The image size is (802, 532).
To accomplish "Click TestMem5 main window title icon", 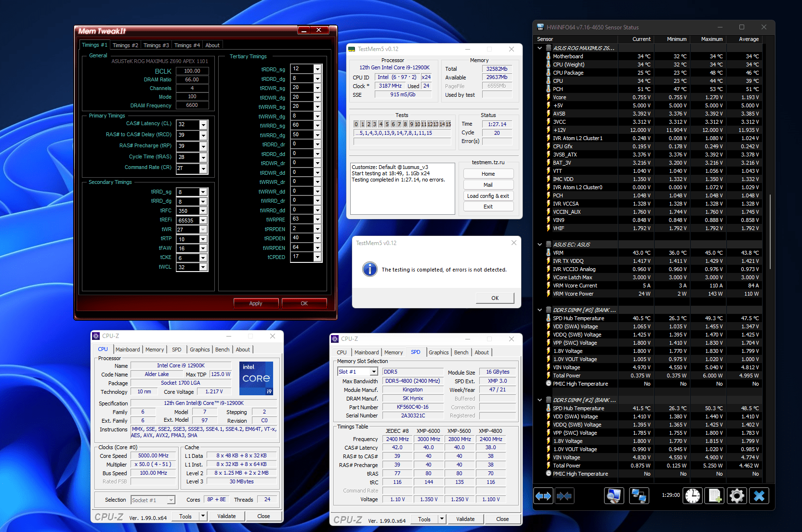I will 352,49.
